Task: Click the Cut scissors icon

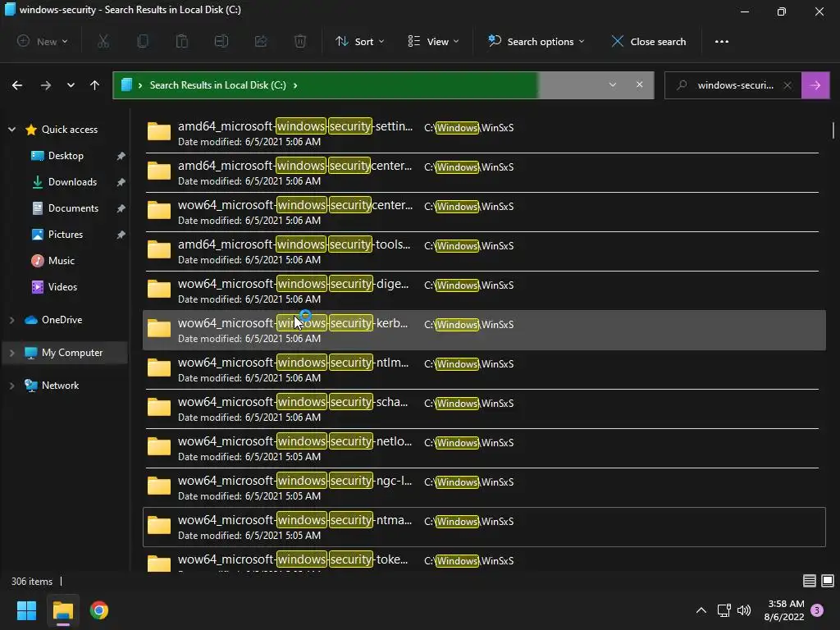Action: point(103,41)
